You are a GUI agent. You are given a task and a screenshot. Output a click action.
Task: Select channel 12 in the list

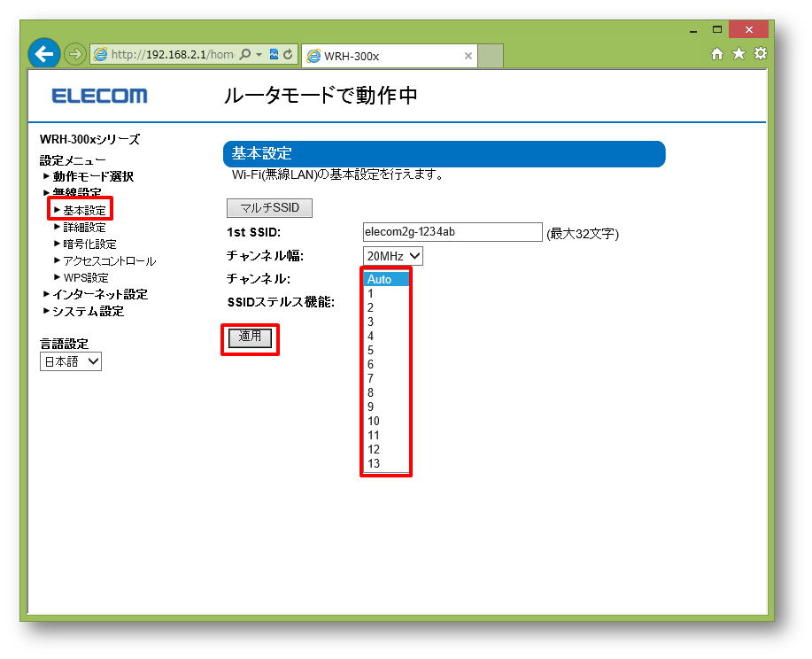pyautogui.click(x=386, y=449)
